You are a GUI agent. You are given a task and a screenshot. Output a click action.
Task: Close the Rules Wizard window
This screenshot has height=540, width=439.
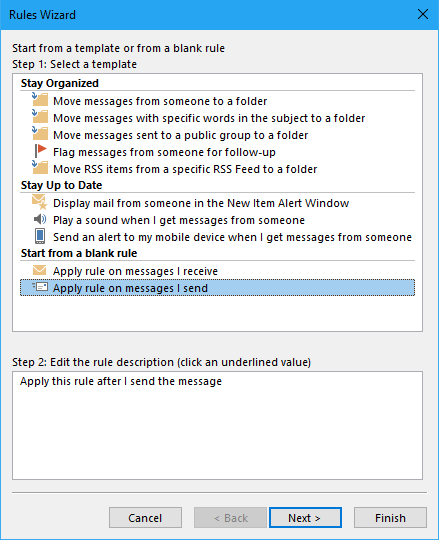point(423,14)
